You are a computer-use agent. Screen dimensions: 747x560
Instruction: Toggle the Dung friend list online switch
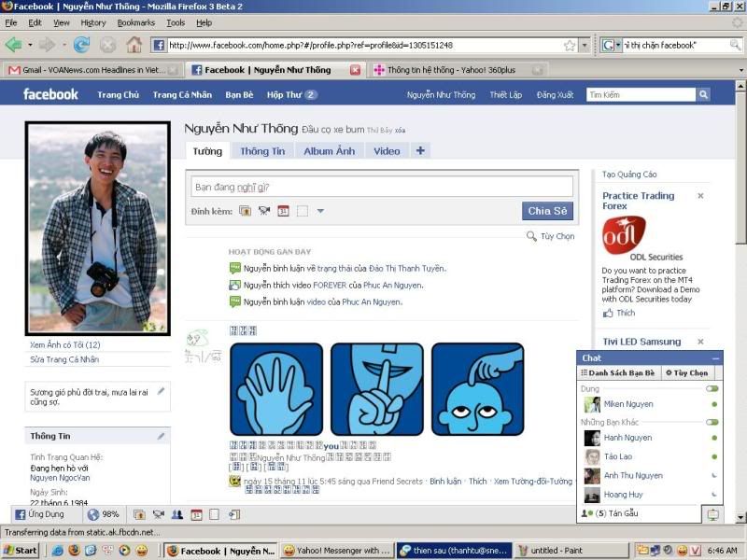(712, 388)
